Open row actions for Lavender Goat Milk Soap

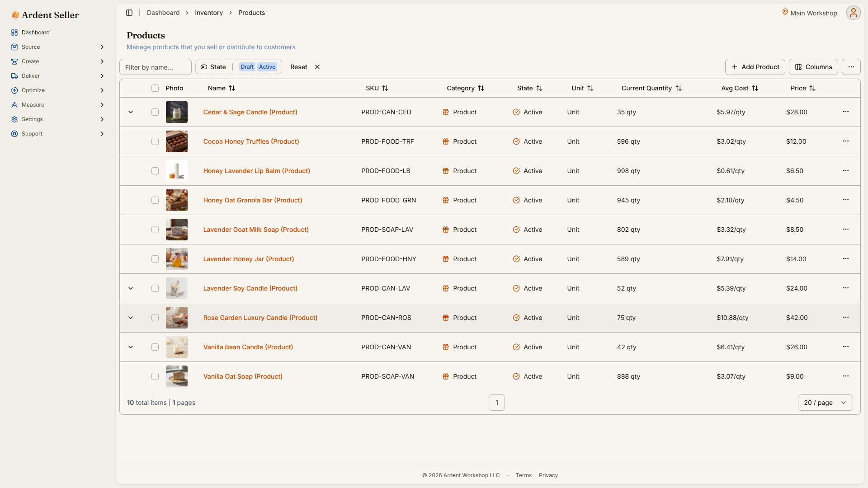point(846,229)
